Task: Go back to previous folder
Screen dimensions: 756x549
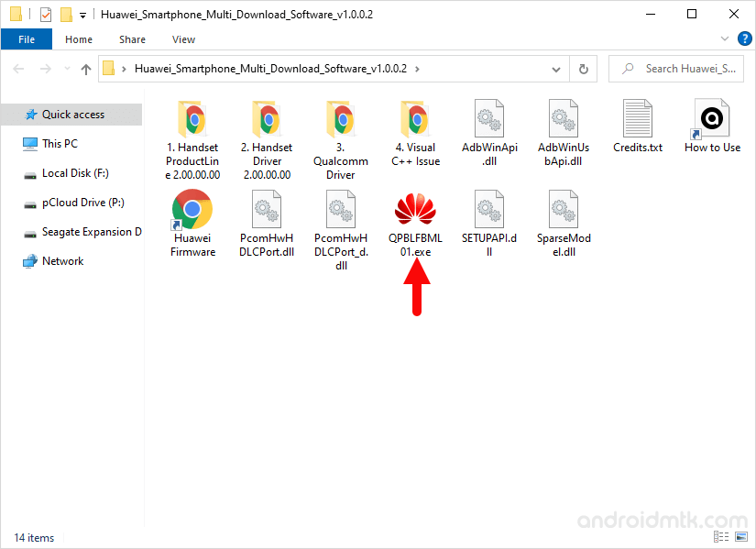Action: tap(18, 69)
